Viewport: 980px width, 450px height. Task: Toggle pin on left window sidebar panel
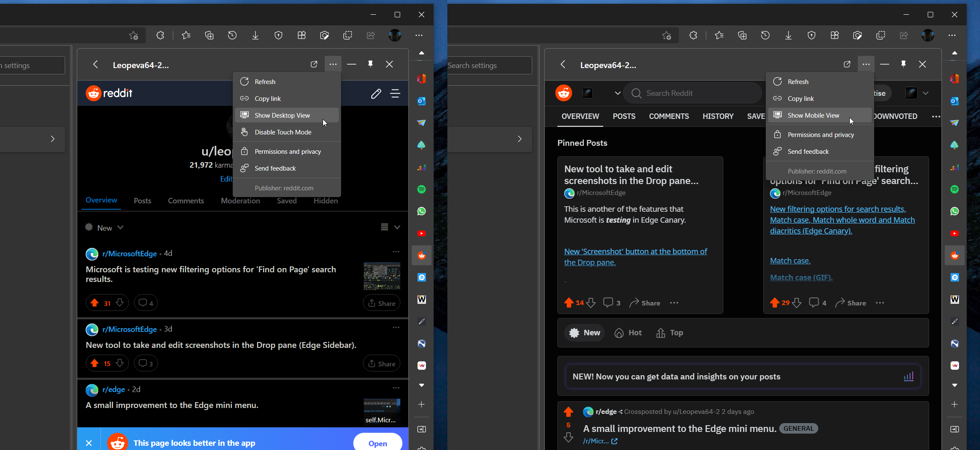pyautogui.click(x=370, y=64)
